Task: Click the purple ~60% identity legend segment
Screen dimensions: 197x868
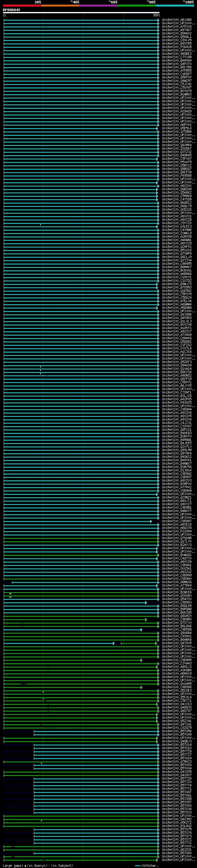Action: [99, 6]
